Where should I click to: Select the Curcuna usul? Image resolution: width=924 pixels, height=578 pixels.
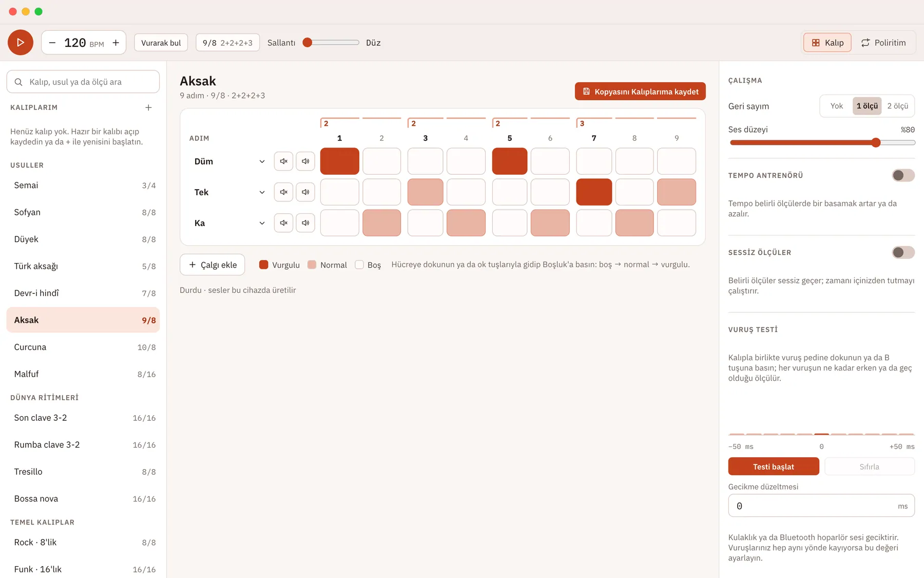pos(83,347)
